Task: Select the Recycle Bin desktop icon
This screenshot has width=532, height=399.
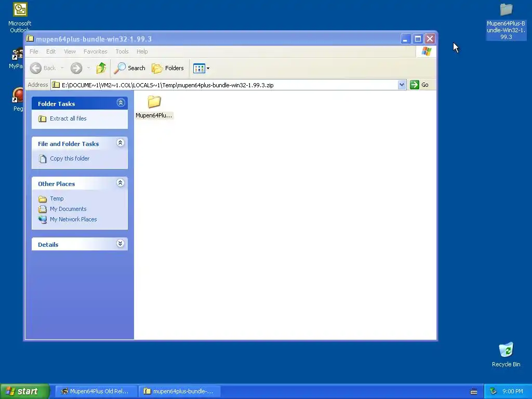Action: click(x=506, y=354)
